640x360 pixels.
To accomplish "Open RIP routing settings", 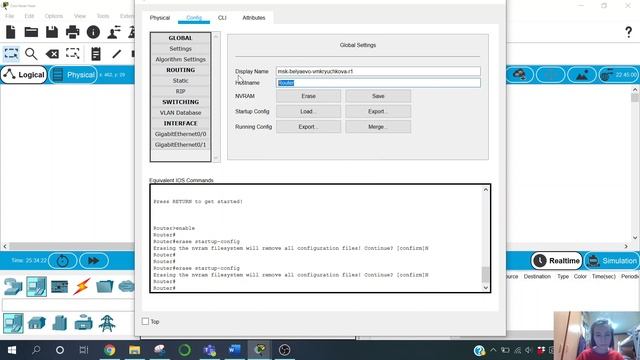I will point(180,91).
